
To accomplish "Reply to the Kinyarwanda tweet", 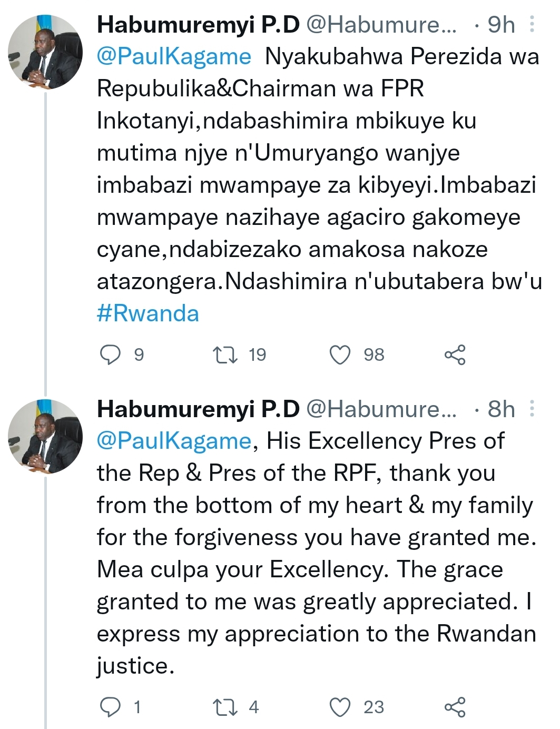I will click(111, 354).
